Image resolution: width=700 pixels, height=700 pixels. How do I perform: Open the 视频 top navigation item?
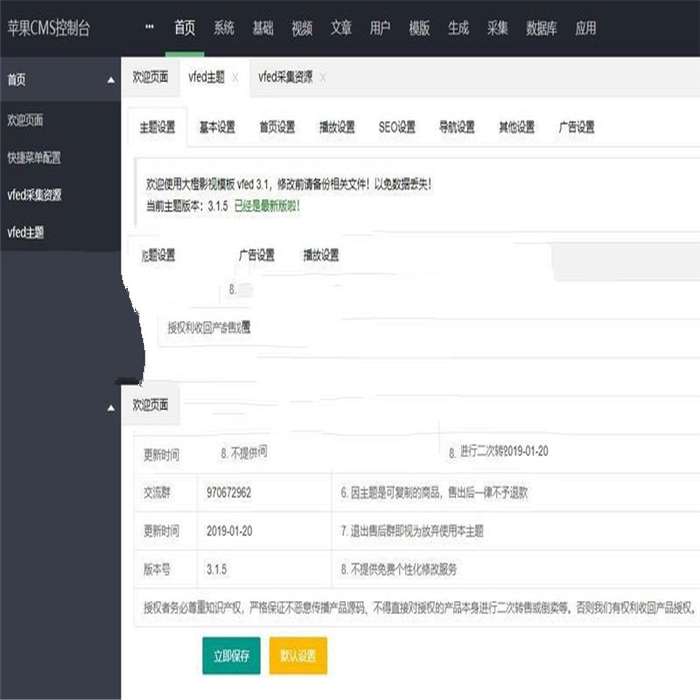(302, 28)
